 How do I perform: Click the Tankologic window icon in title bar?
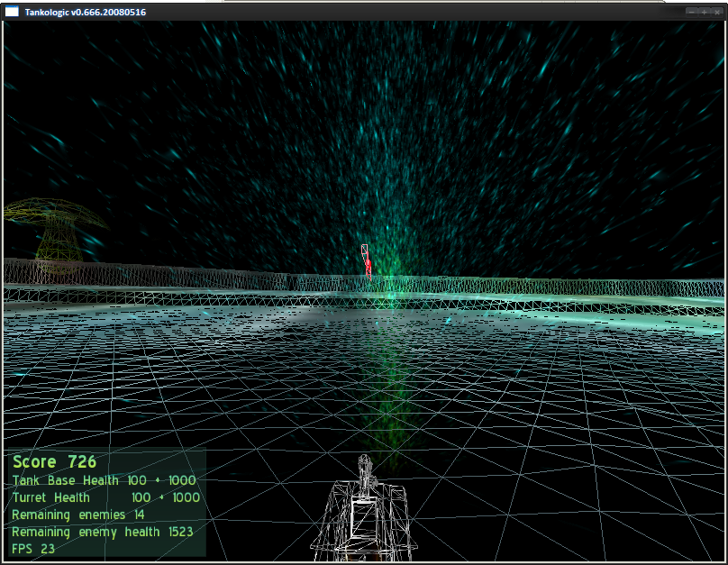(12, 12)
